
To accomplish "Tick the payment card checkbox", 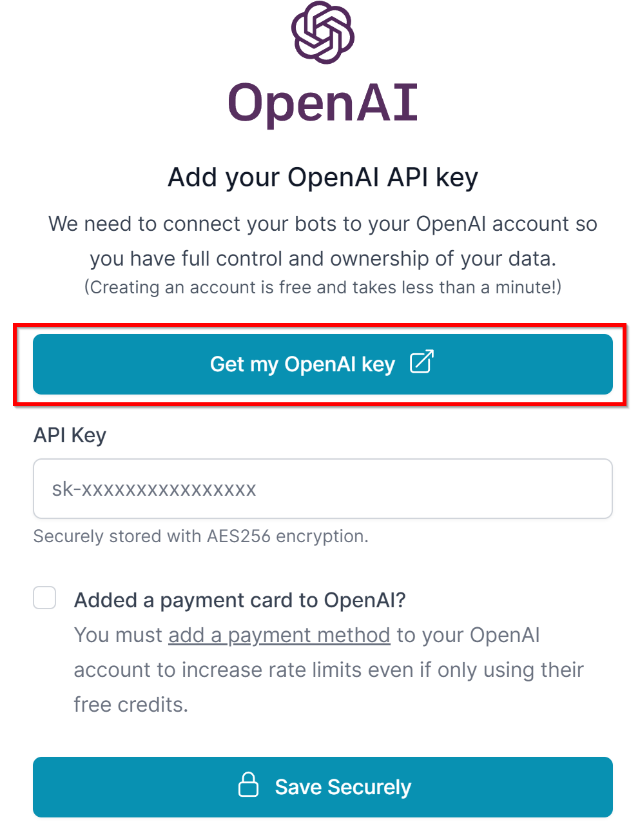I will pos(44,598).
